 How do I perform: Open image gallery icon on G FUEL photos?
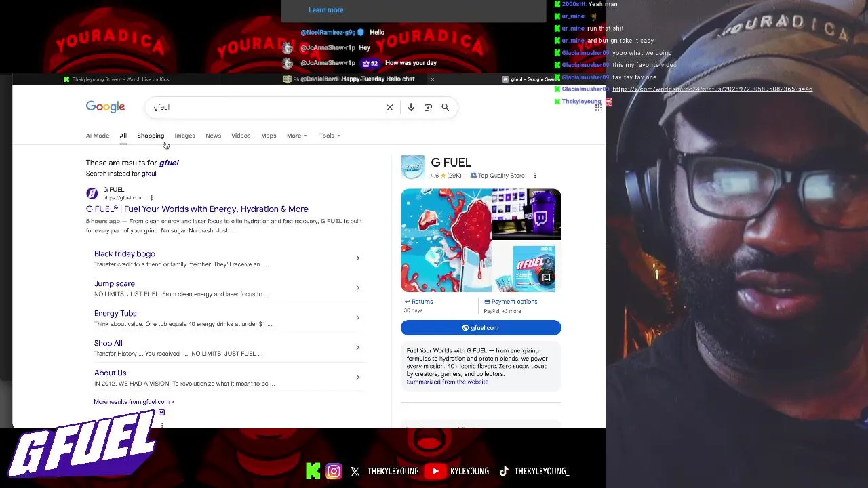click(x=546, y=277)
